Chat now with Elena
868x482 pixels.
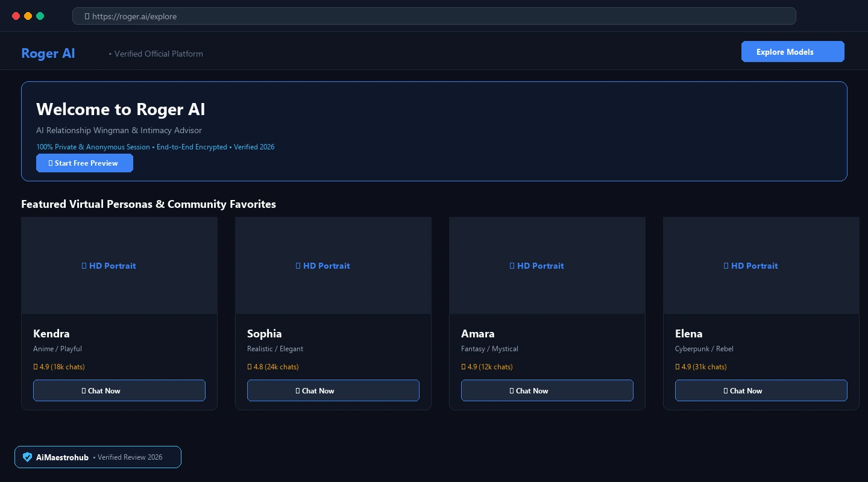(x=761, y=390)
